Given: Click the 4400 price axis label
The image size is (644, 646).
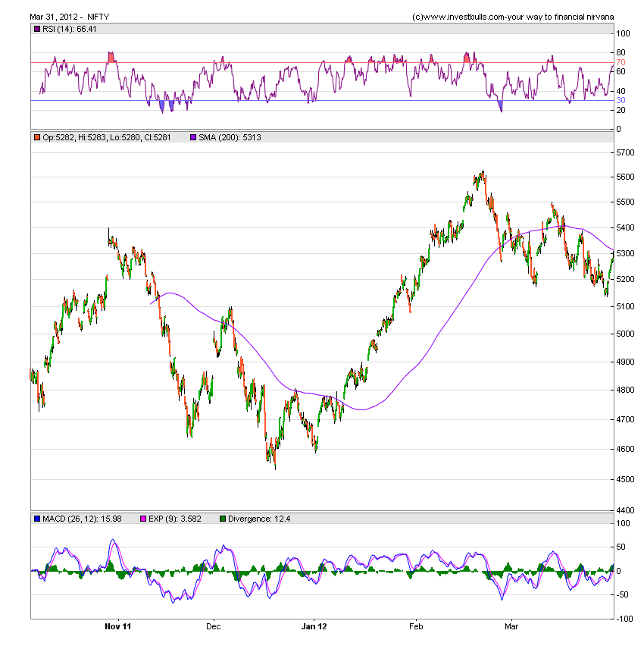Looking at the screenshot, I should point(626,509).
